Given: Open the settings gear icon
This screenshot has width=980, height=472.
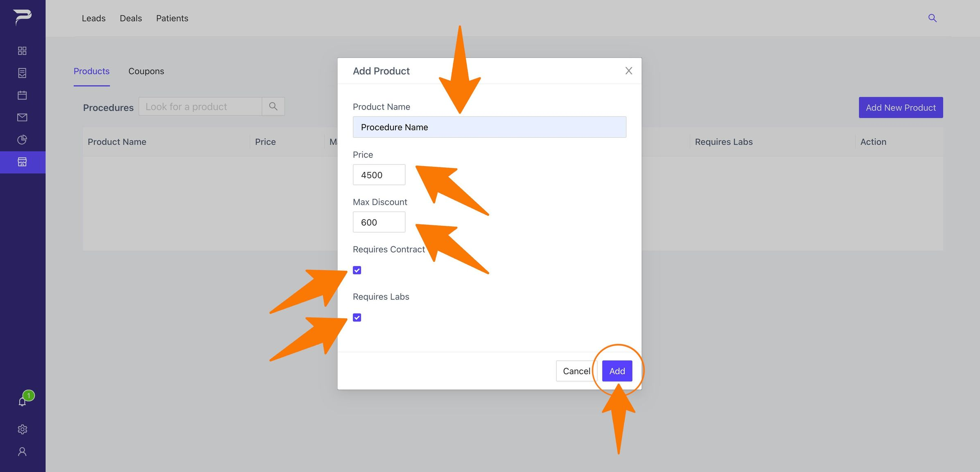Looking at the screenshot, I should coord(22,429).
